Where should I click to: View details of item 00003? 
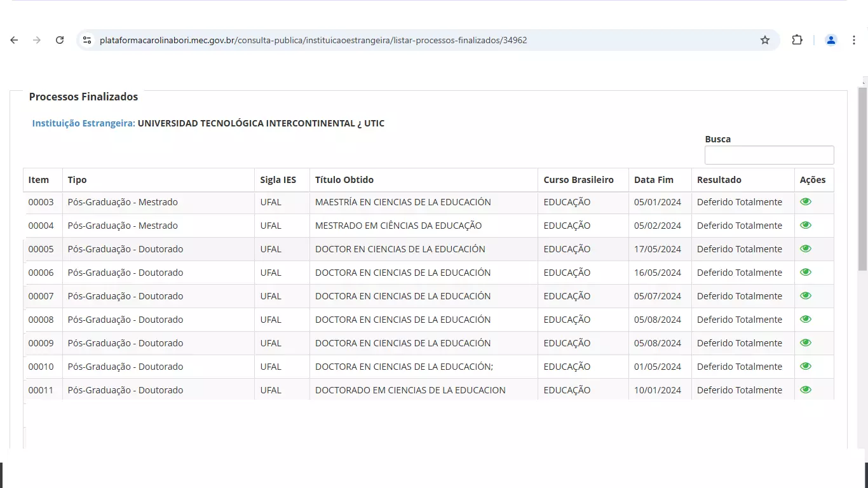click(x=806, y=202)
